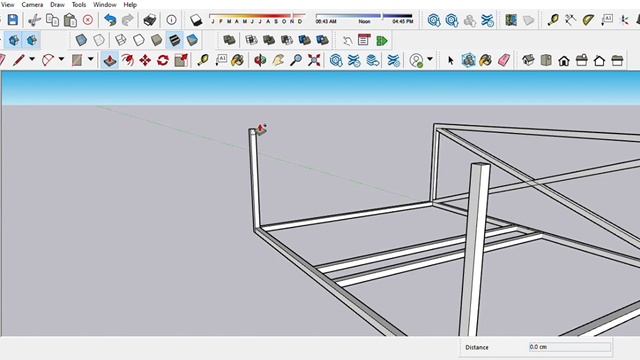
Task: Click the Make Component icon
Action: [469, 60]
